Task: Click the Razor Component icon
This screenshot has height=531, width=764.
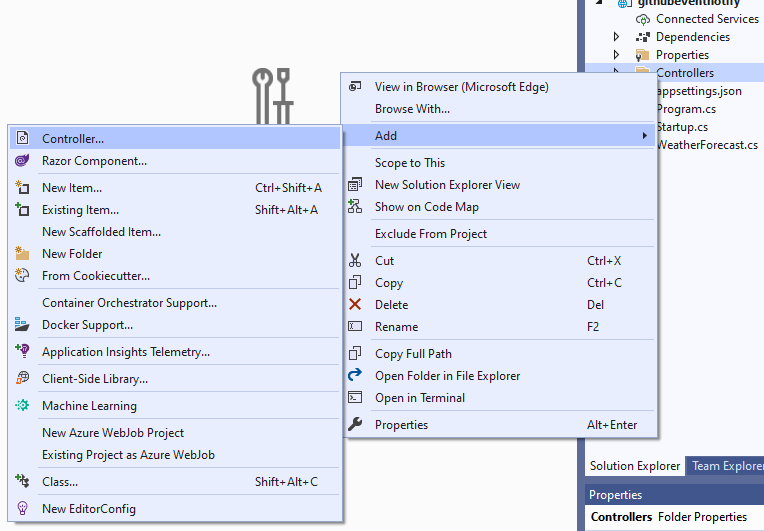Action: 22,161
